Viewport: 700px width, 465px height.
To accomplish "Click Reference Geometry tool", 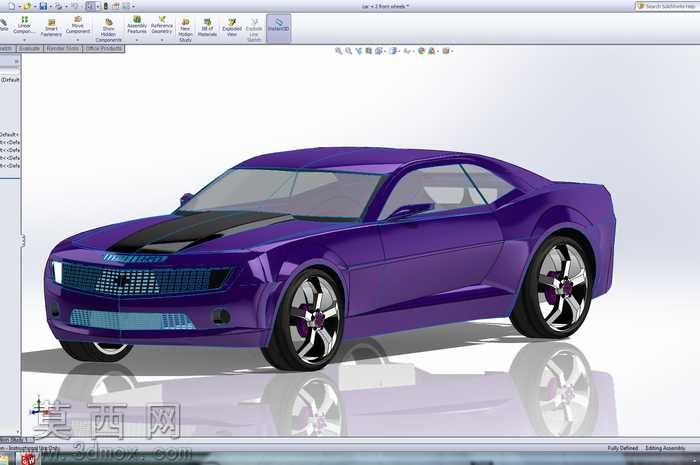I will [x=162, y=25].
